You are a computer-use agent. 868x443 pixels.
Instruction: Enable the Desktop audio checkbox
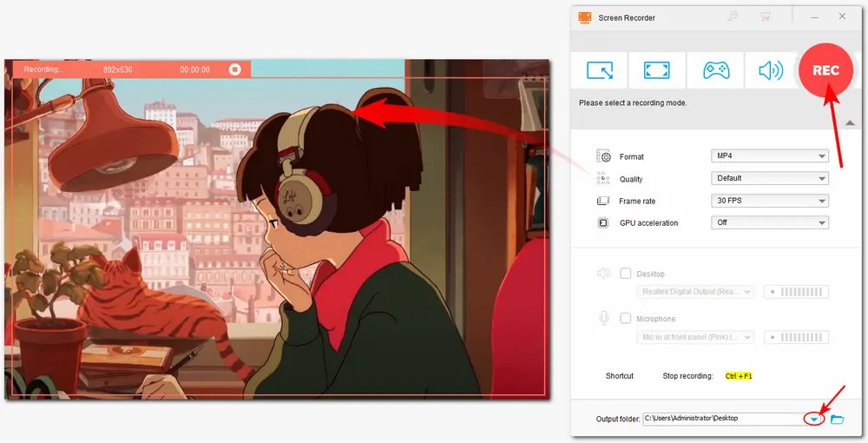pyautogui.click(x=626, y=273)
